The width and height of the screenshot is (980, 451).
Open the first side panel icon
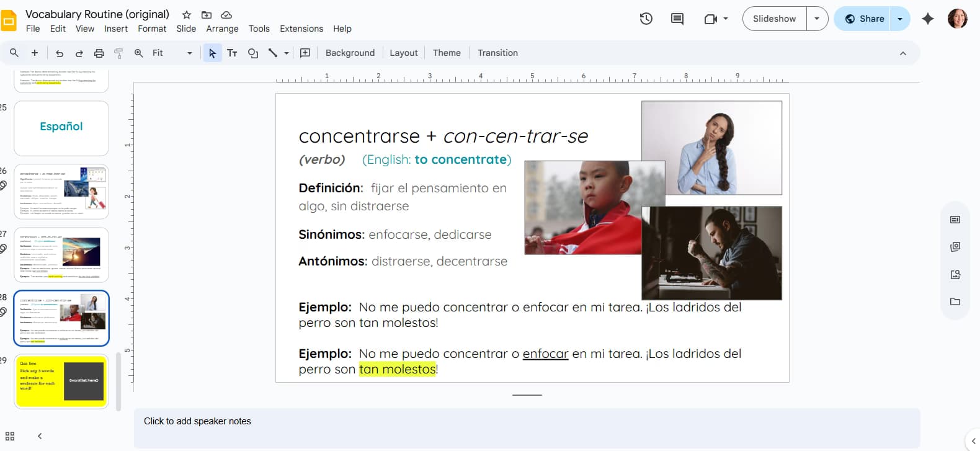(x=955, y=220)
